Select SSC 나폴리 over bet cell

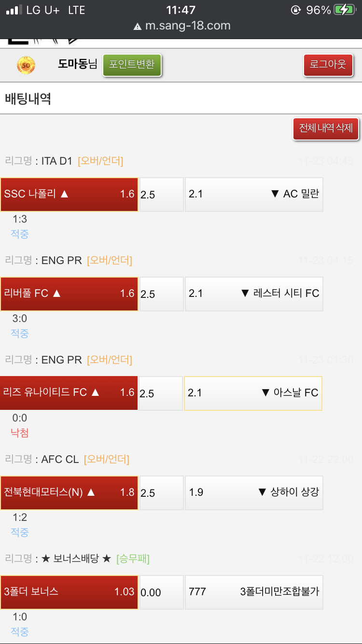click(69, 194)
